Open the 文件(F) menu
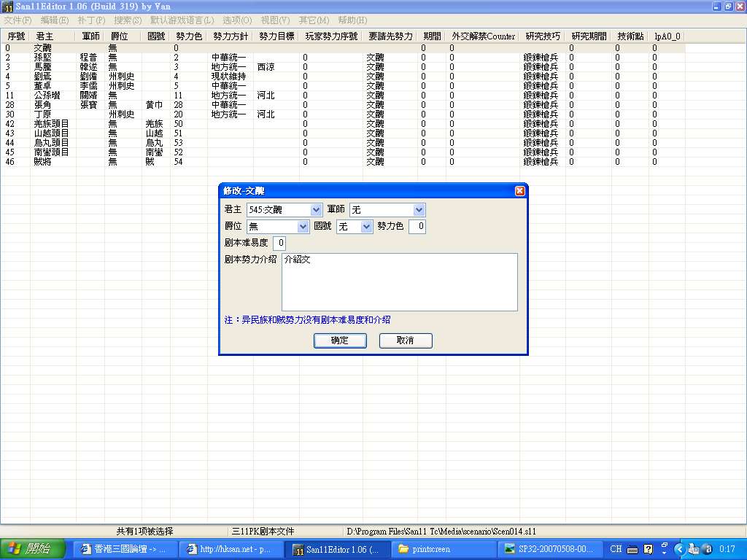 click(18, 20)
